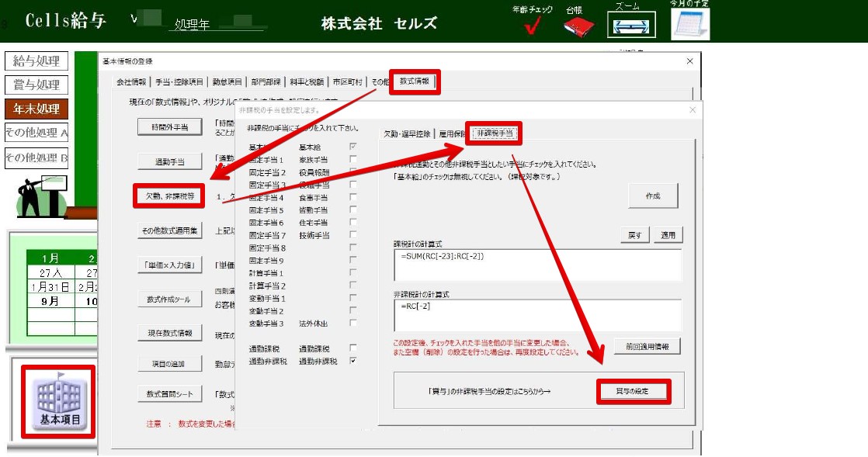Viewport: 868px width, 457px height.
Task: Toggle the 法外休出 checkbox
Action: (353, 323)
